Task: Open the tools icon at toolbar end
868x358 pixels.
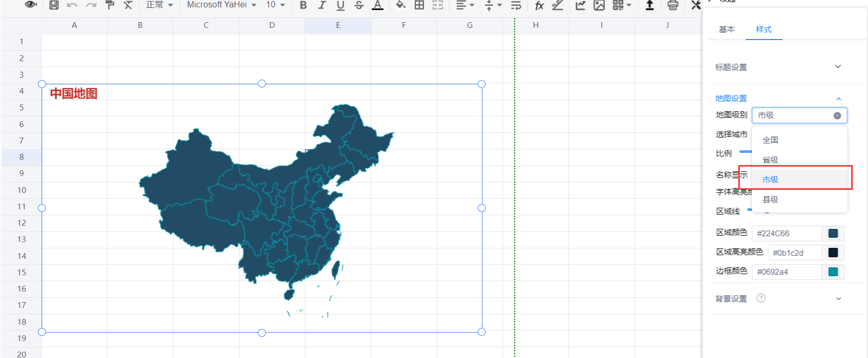Action: (696, 5)
